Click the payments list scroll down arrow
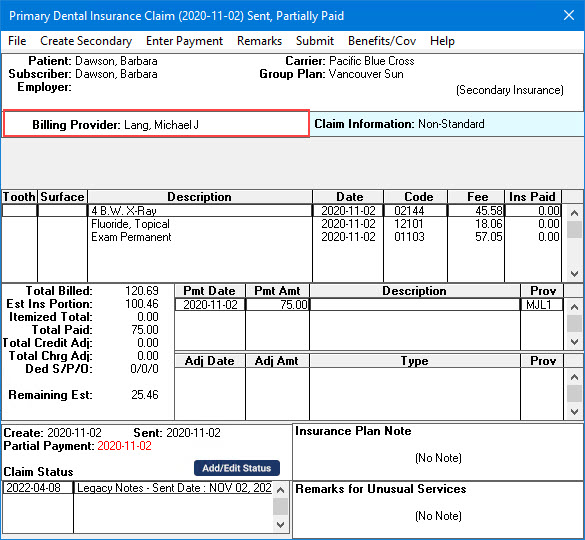Image resolution: width=585 pixels, height=540 pixels. click(x=574, y=341)
